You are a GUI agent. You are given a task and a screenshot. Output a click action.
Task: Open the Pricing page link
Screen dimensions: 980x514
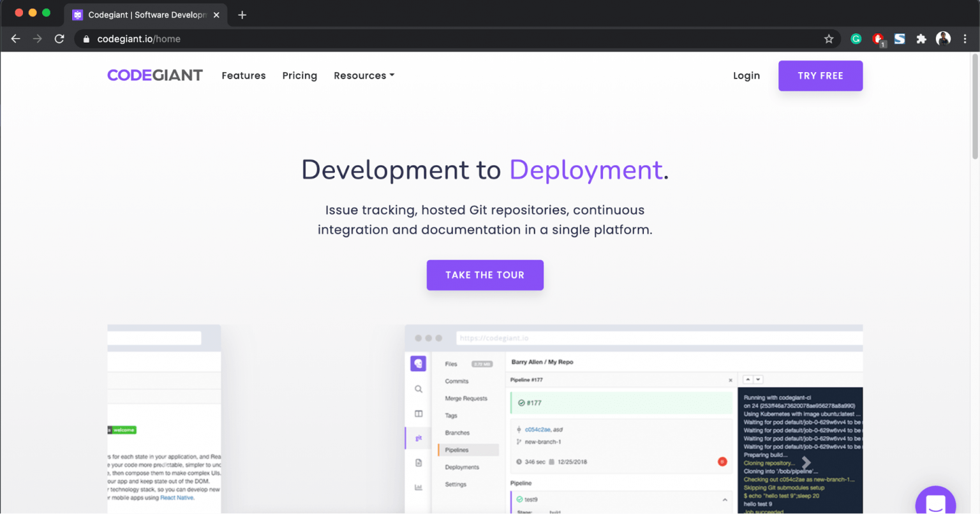pos(299,75)
